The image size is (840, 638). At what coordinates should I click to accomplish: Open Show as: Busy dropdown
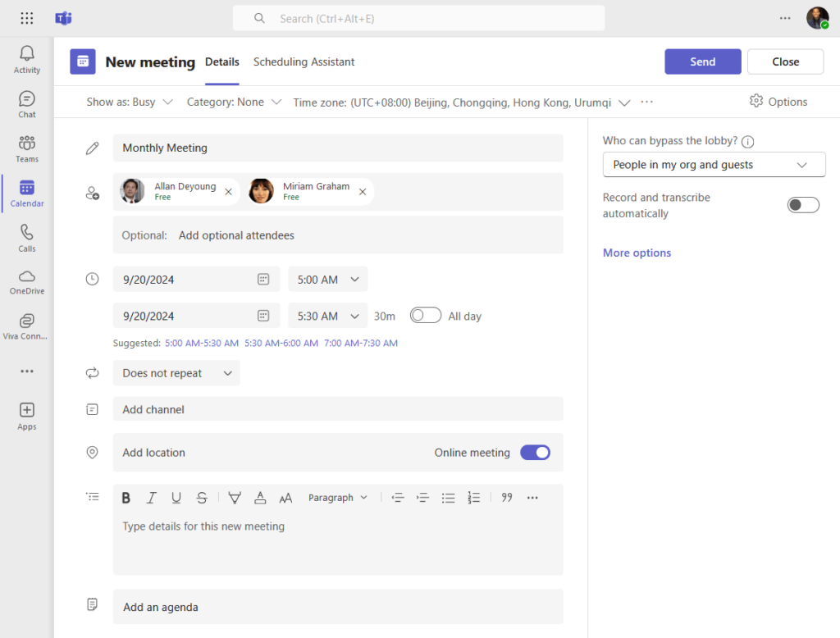click(130, 102)
